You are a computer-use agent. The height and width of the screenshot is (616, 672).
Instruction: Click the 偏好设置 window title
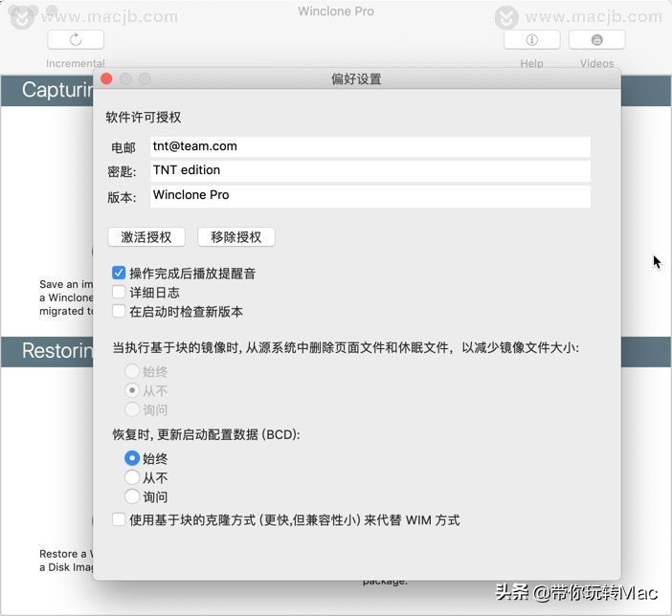356,78
